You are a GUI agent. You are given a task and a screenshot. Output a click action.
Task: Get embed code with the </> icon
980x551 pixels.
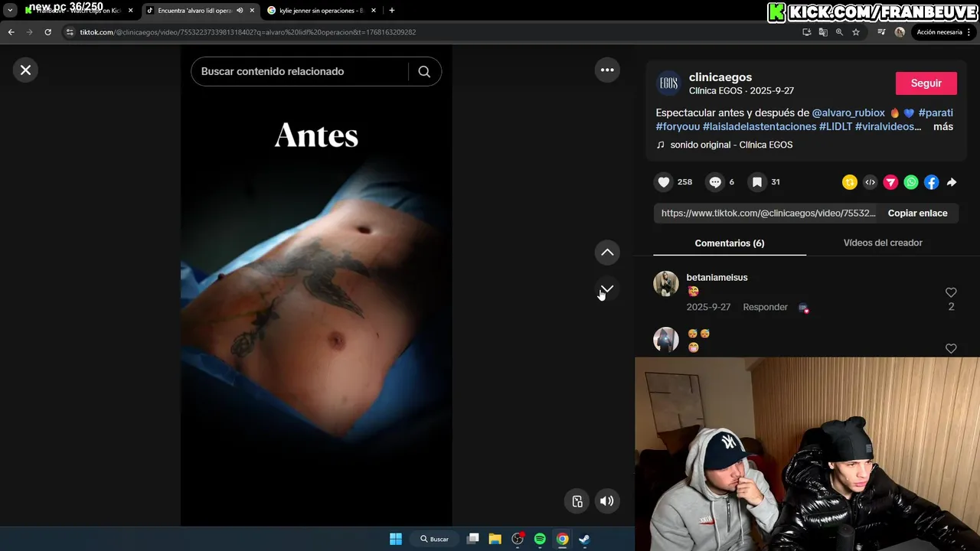pos(870,182)
